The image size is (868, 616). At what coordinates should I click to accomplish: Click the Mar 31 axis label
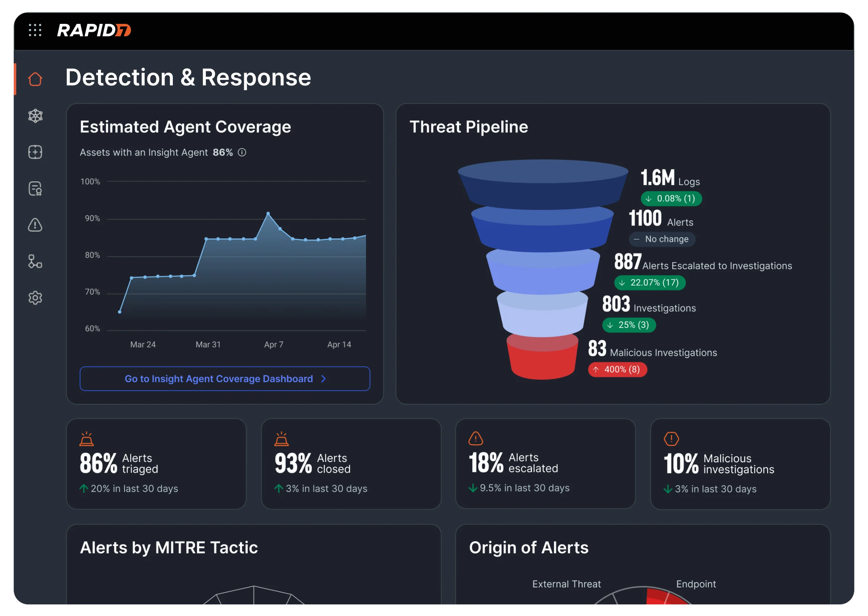(208, 344)
